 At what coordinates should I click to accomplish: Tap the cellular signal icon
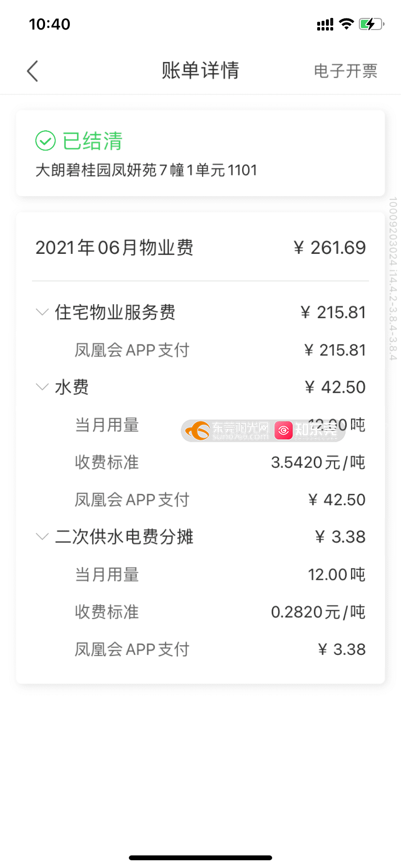tap(325, 24)
